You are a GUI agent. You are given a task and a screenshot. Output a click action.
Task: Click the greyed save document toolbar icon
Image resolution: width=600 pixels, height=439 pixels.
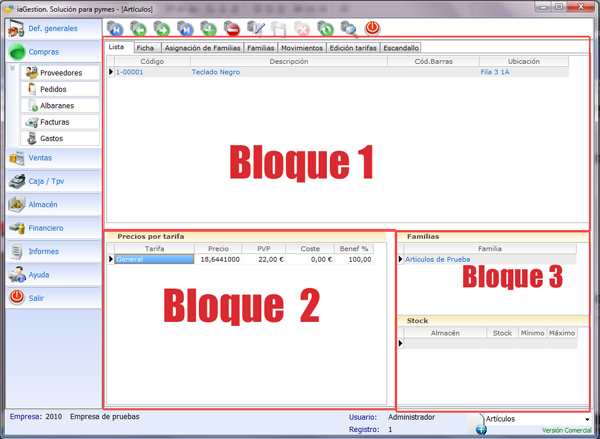pyautogui.click(x=279, y=29)
